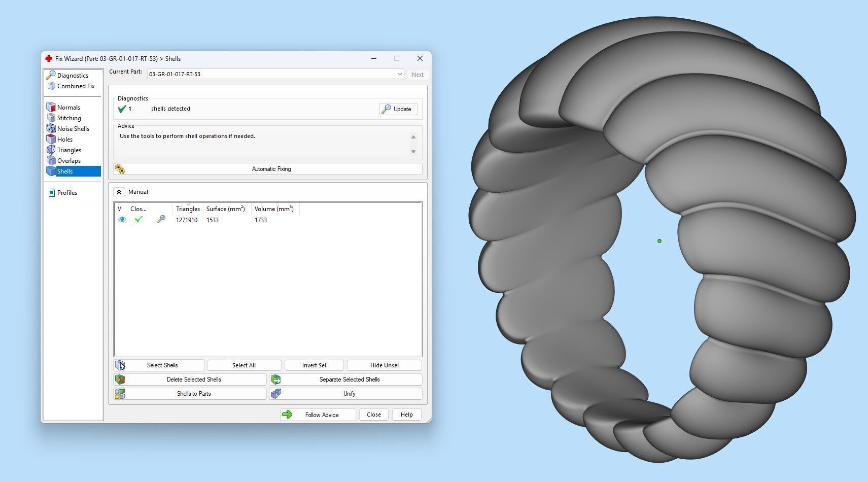The image size is (868, 482).
Task: Separate Selected Shells
Action: pos(346,380)
